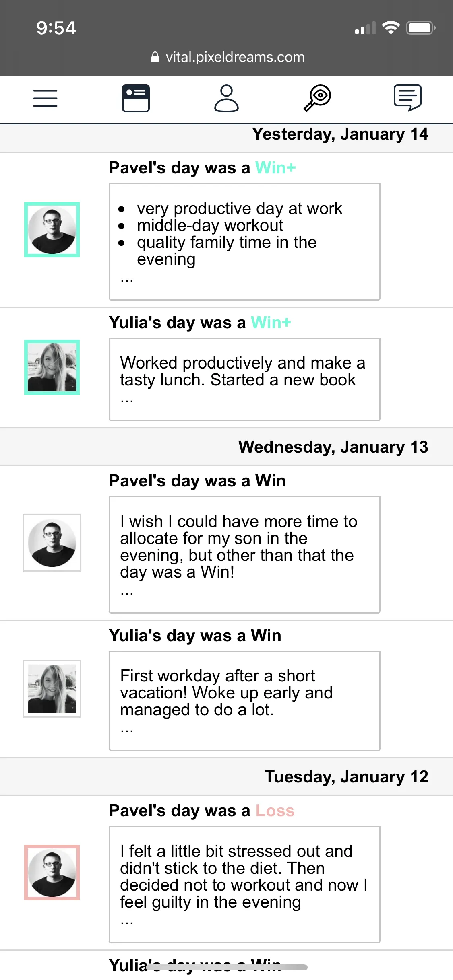Open the chat messages icon
453x980 pixels.
[407, 98]
